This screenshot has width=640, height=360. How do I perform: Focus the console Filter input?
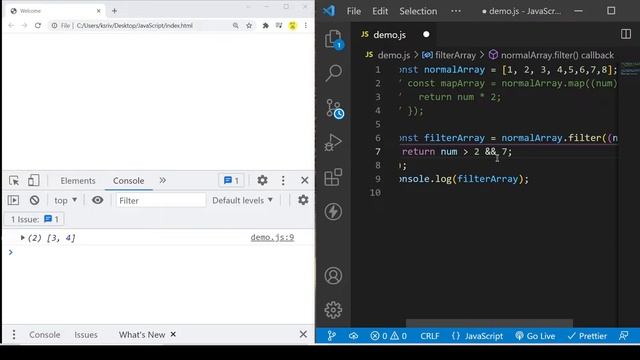click(x=161, y=200)
